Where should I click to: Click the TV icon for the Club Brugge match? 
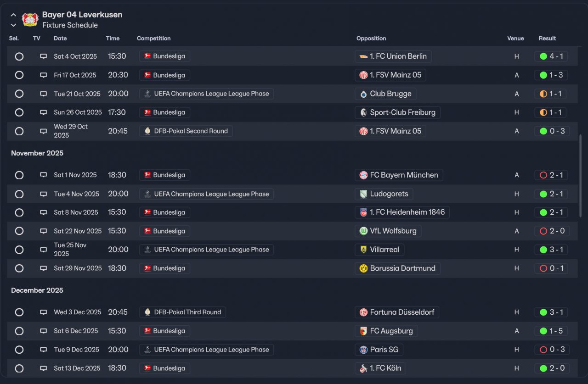43,94
